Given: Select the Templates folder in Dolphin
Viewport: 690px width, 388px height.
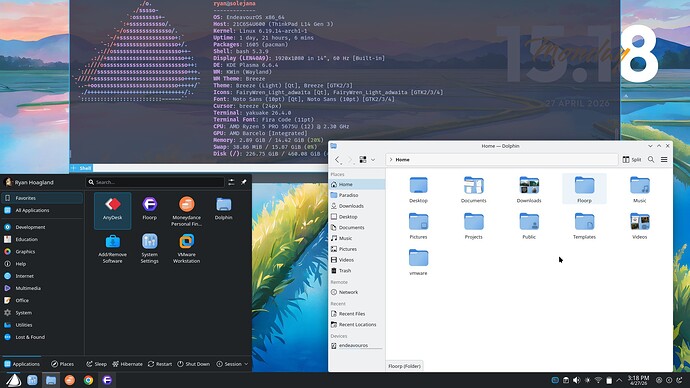Looking at the screenshot, I should click(584, 226).
